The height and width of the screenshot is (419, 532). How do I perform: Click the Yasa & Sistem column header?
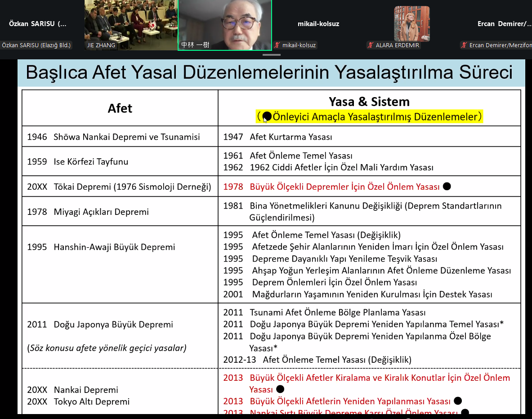369,102
